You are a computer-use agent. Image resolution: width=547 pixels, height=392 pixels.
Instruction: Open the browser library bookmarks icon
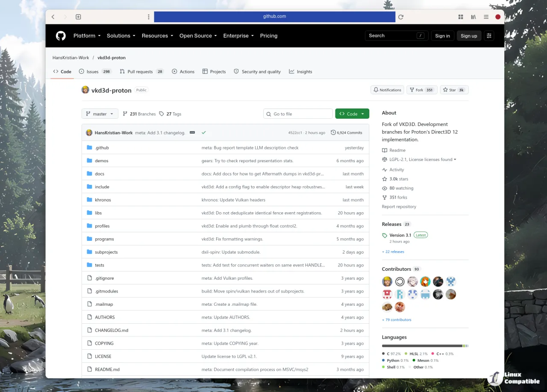click(x=473, y=17)
